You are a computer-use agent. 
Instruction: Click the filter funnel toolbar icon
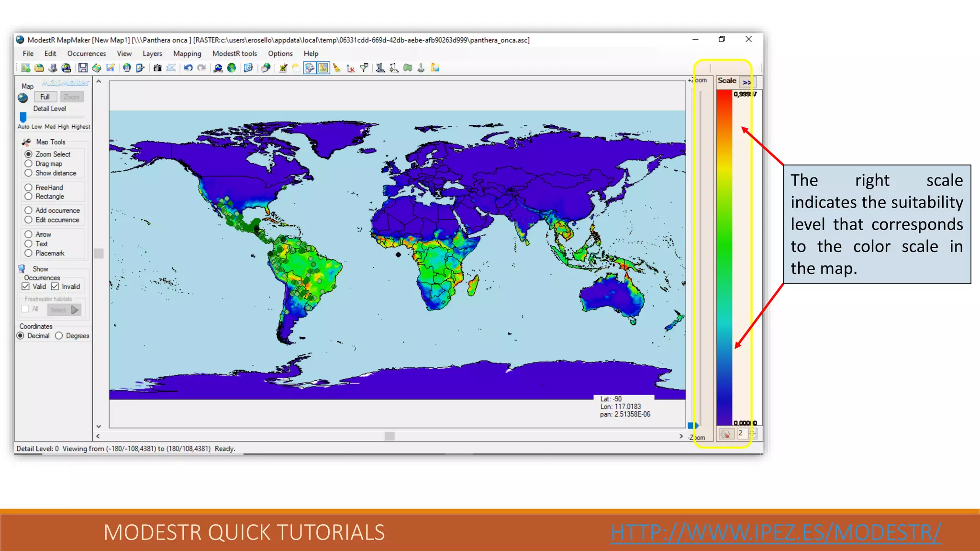[364, 68]
